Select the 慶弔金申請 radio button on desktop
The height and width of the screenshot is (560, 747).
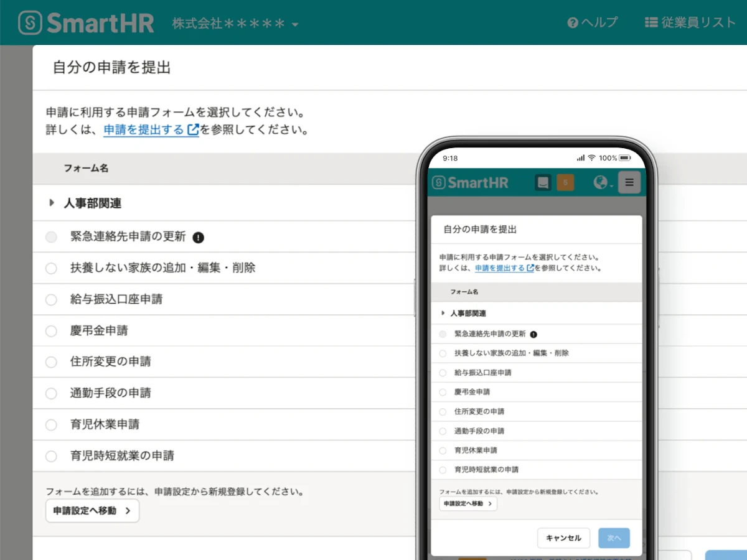(x=51, y=331)
